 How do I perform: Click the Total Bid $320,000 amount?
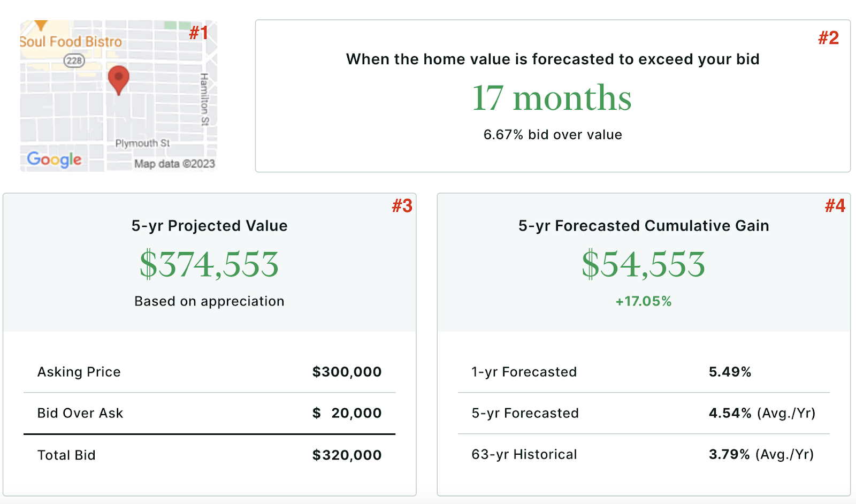(x=347, y=455)
